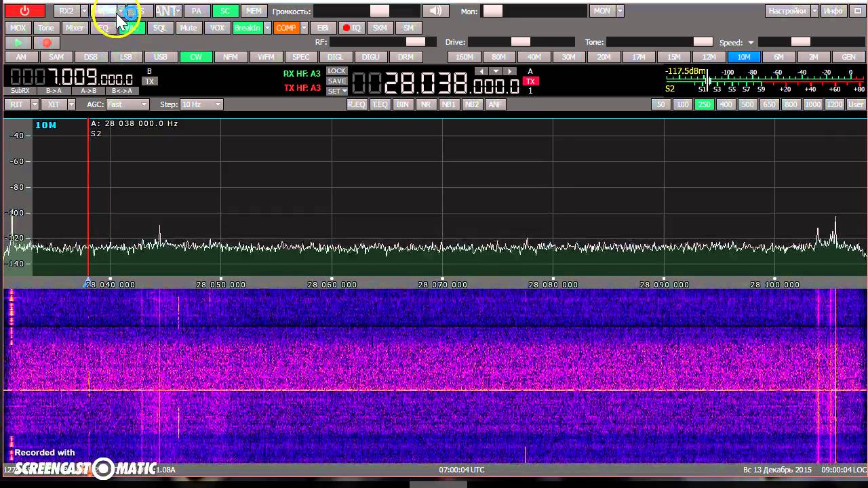Click the Инфо button
Image resolution: width=868 pixels, height=488 pixels.
tap(833, 11)
